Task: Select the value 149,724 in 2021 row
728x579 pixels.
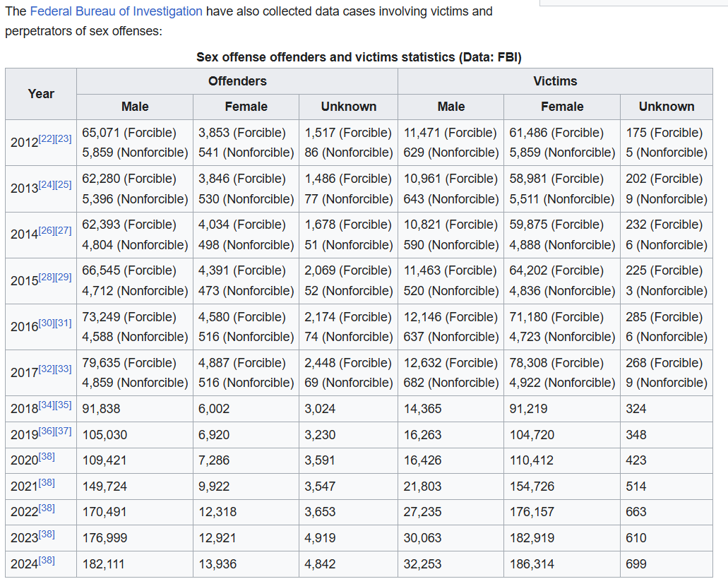Action: point(105,487)
